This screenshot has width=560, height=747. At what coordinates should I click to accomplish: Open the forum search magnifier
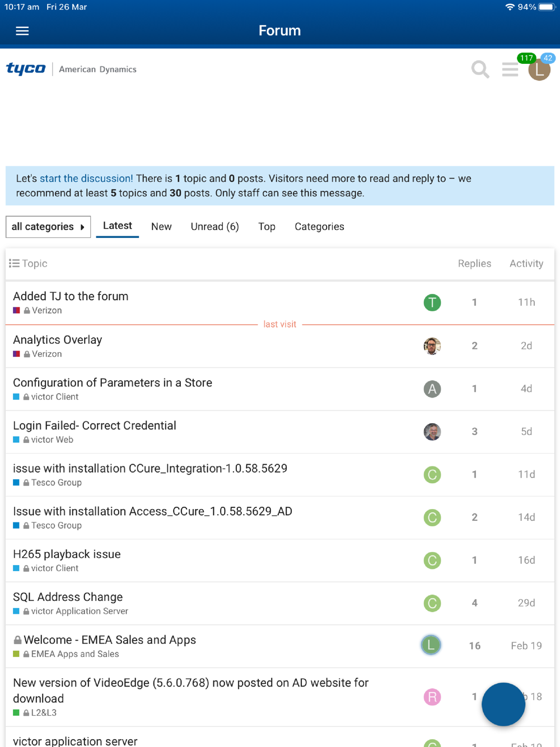[480, 69]
